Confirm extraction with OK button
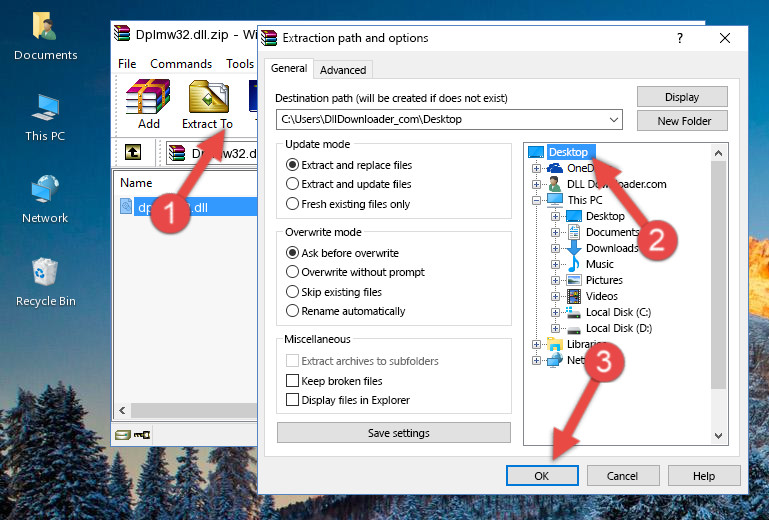Image resolution: width=769 pixels, height=520 pixels. tap(542, 475)
